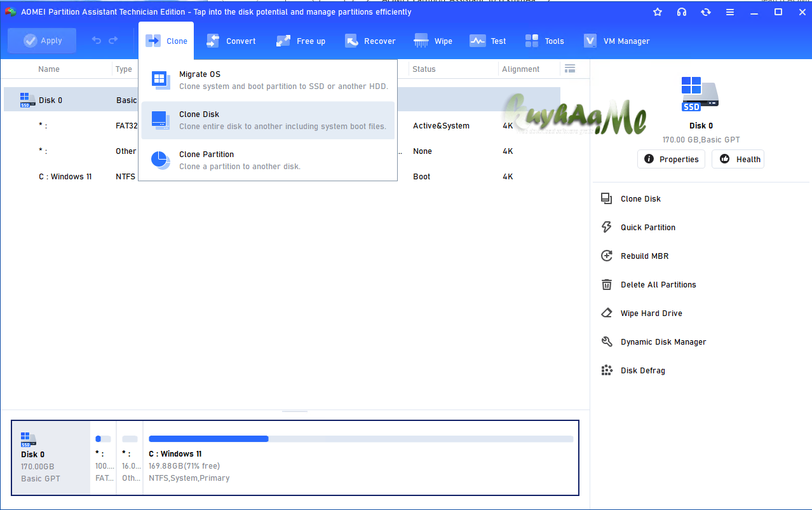Choose Clone Disk from dropdown list
This screenshot has height=510, width=812.
click(x=268, y=120)
